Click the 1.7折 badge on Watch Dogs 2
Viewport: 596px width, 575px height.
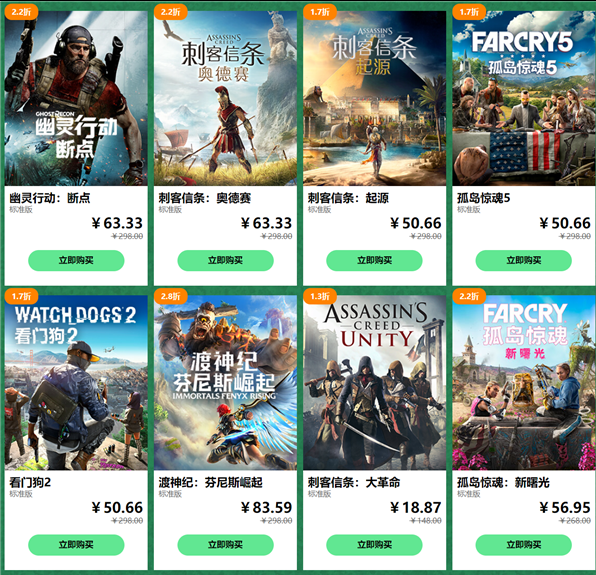[x=21, y=296]
